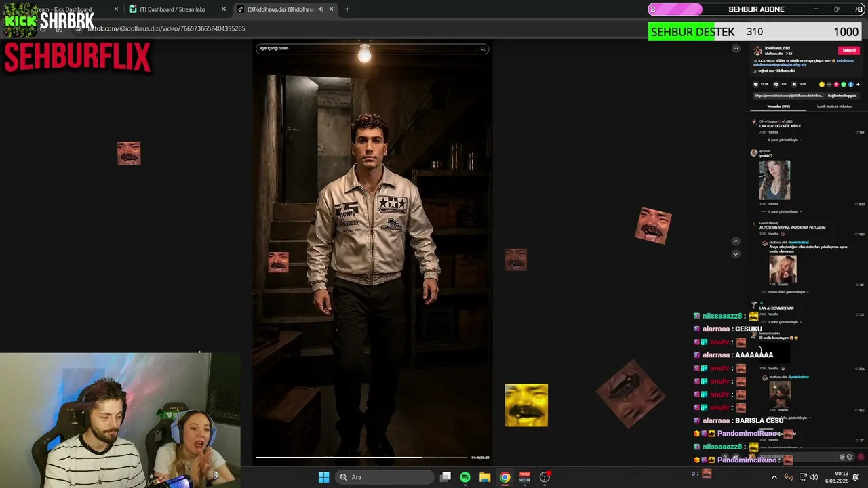Expand replies under 'LAN BERTUĞ DEĞİL MİYDİ' comment
Viewport: 868px width, 488px height.
point(785,140)
